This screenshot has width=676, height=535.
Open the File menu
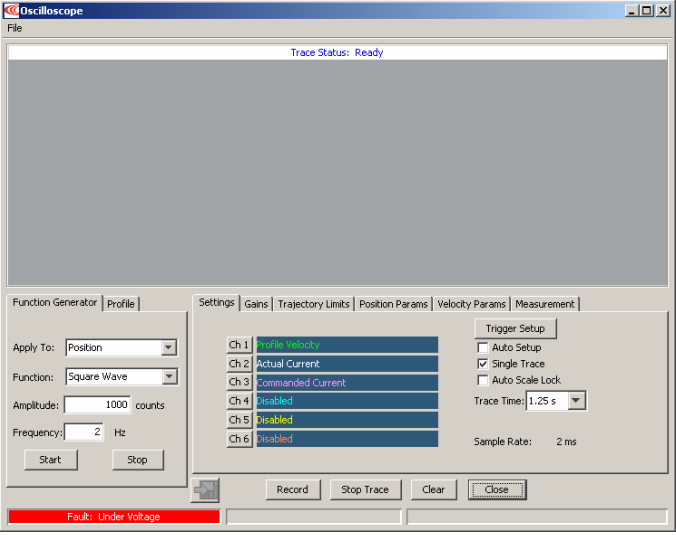click(15, 28)
